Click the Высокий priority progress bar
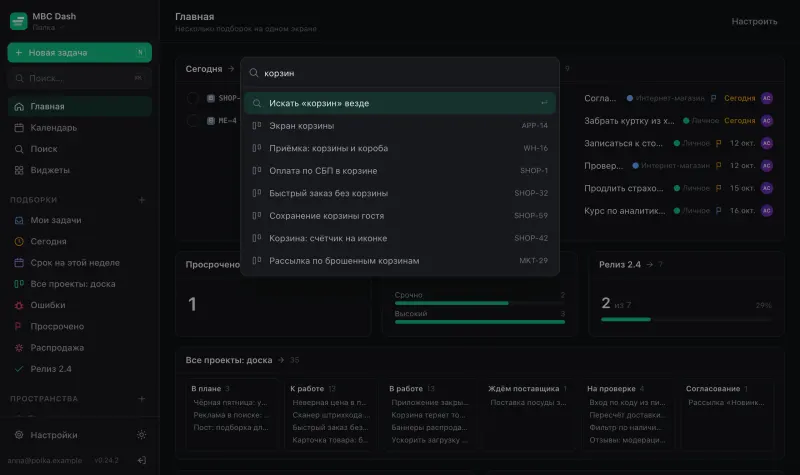 [x=480, y=322]
